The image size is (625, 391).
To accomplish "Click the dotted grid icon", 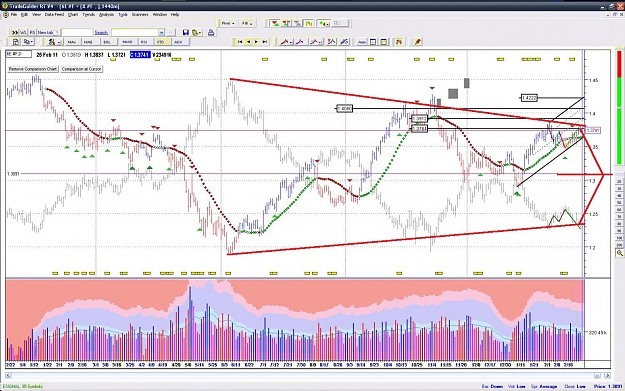I will tap(339, 23).
